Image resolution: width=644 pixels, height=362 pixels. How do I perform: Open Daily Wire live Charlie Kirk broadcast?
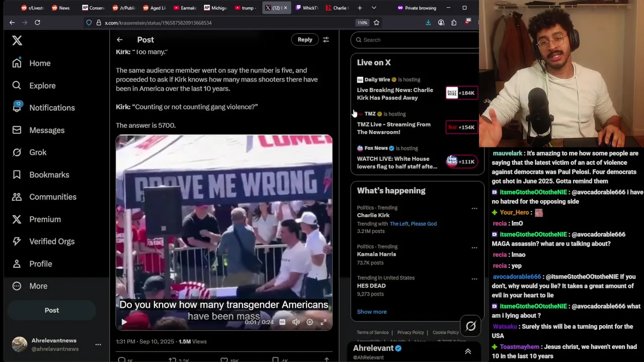(x=417, y=90)
